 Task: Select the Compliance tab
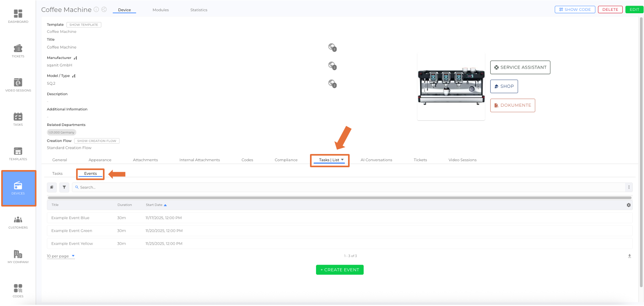click(x=286, y=160)
